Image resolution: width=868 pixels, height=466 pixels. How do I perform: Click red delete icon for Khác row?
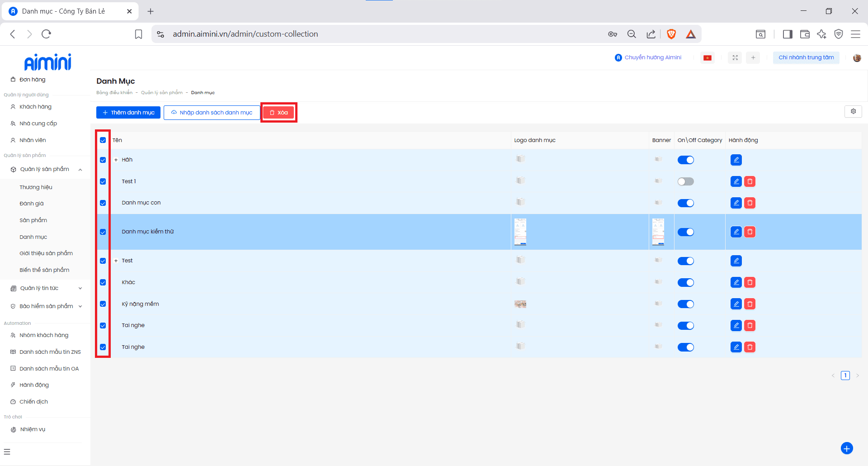(x=750, y=282)
